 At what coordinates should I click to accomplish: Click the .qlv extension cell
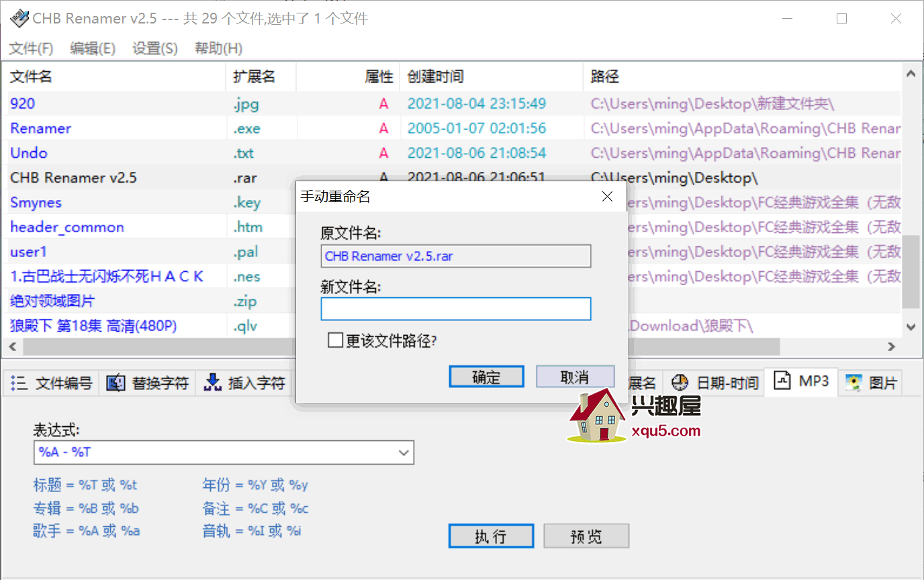[245, 326]
